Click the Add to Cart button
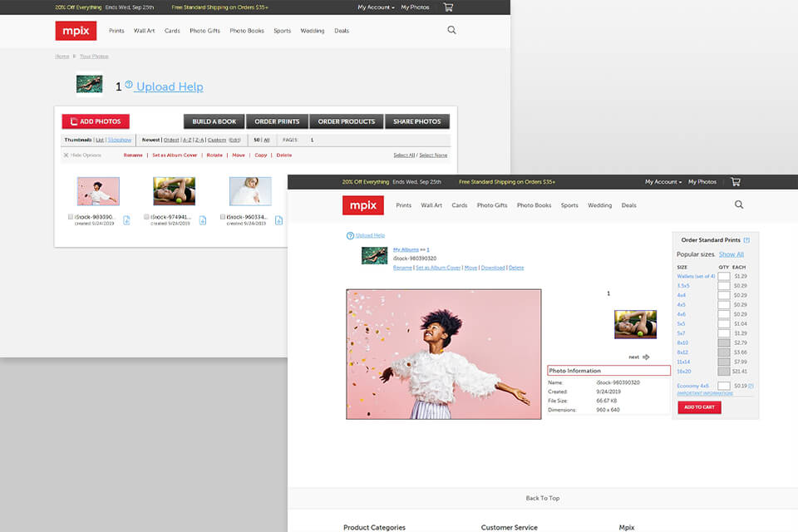The height and width of the screenshot is (532, 798). (x=699, y=407)
